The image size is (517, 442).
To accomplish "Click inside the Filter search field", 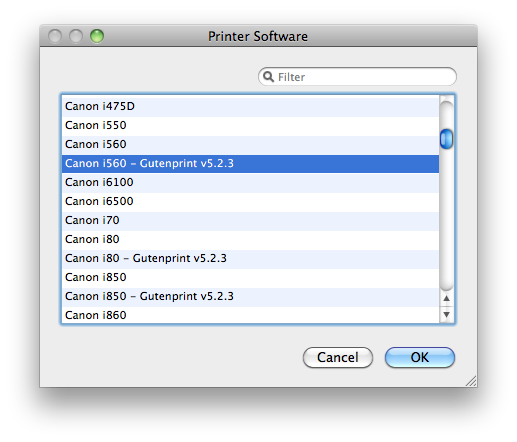I will 357,77.
